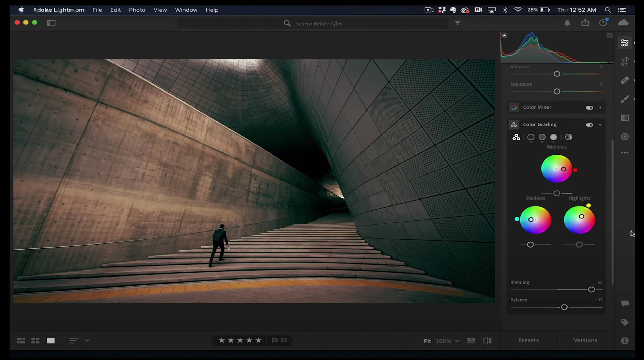Select the Global color grading mode
This screenshot has width=644, height=360.
[569, 137]
